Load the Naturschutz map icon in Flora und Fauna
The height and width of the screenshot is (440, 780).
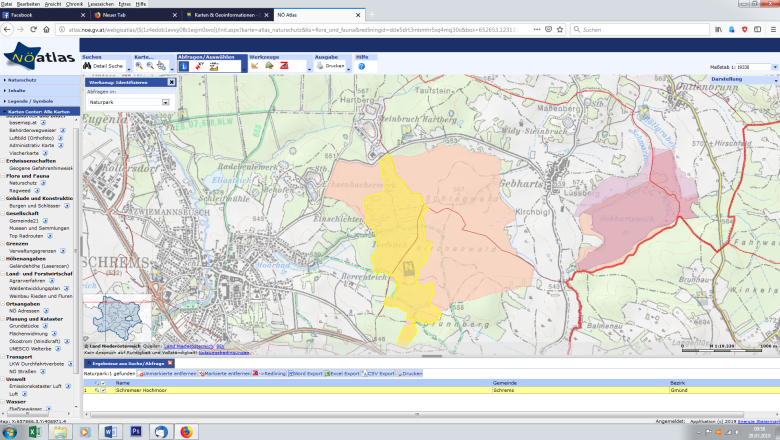(x=43, y=183)
